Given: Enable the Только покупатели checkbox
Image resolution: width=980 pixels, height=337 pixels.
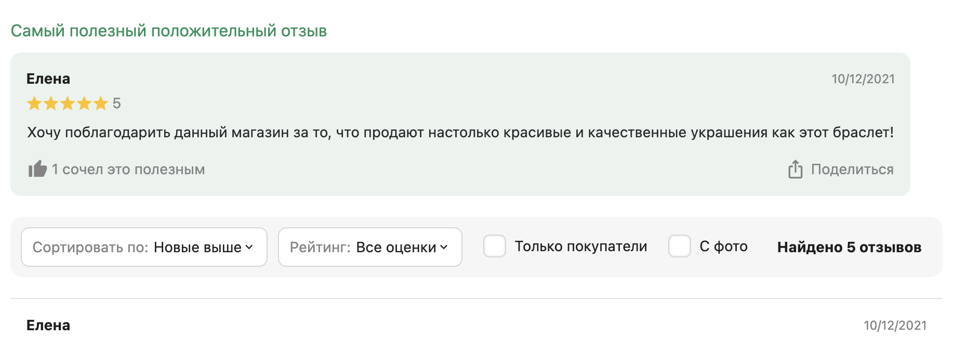Looking at the screenshot, I should [x=495, y=246].
